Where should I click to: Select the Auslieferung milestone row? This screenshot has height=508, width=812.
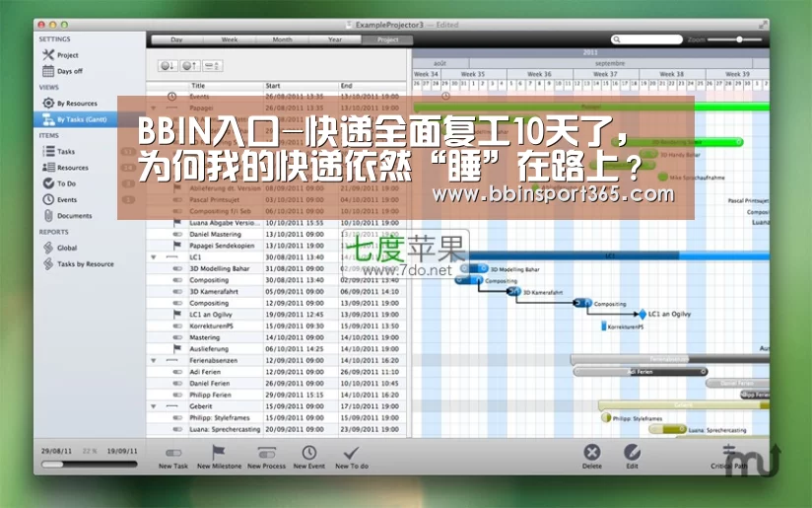(277, 349)
